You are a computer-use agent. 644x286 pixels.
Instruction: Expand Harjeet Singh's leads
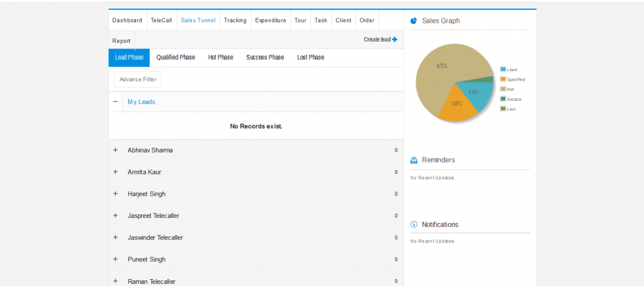pos(115,193)
